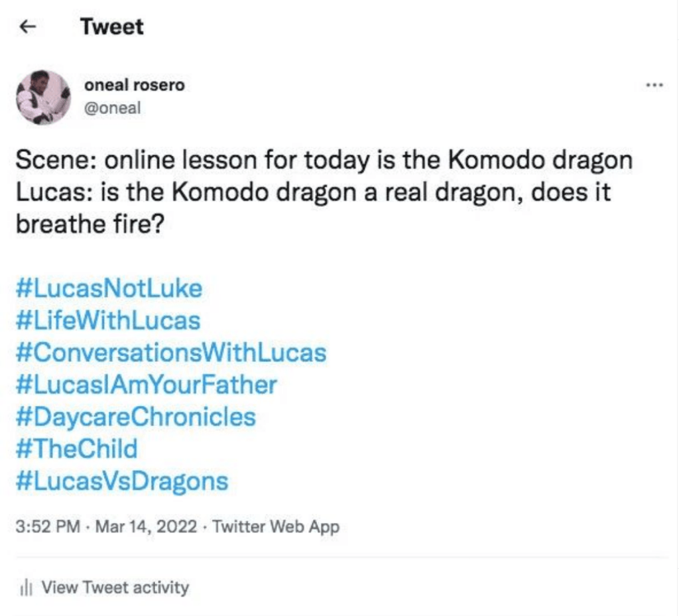Viewport: 679px width, 616px height.
Task: Click the display name oneal rosero
Action: [135, 86]
